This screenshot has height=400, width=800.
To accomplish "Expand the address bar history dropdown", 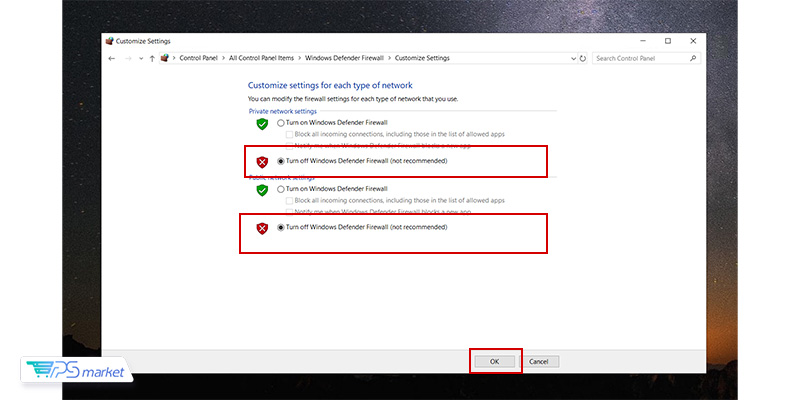I will click(573, 59).
